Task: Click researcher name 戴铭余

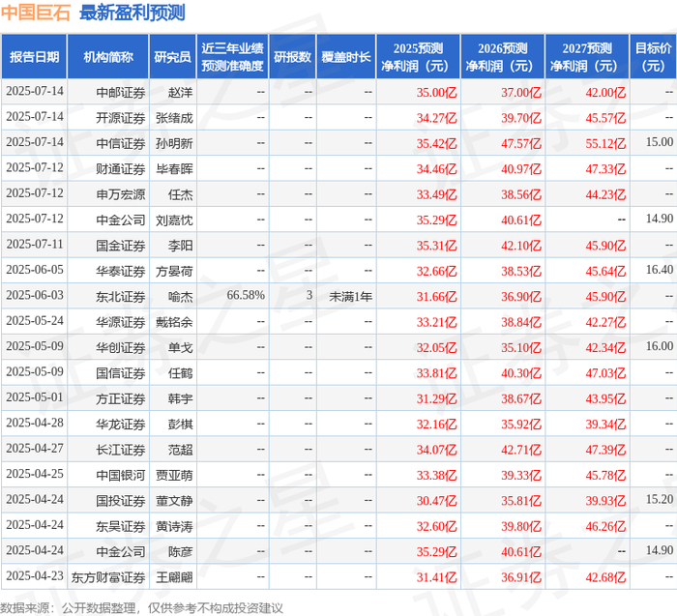Action: (174, 322)
